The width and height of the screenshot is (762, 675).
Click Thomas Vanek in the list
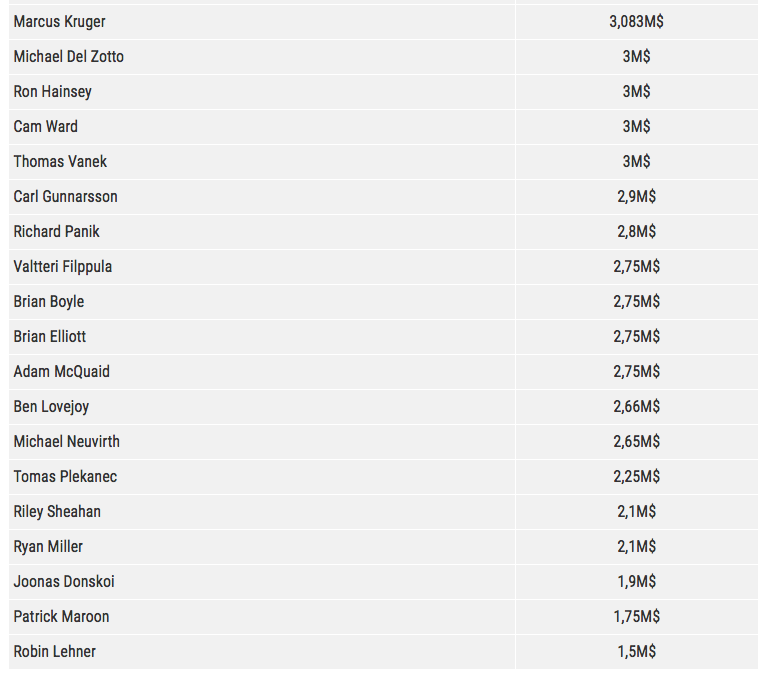(x=60, y=161)
